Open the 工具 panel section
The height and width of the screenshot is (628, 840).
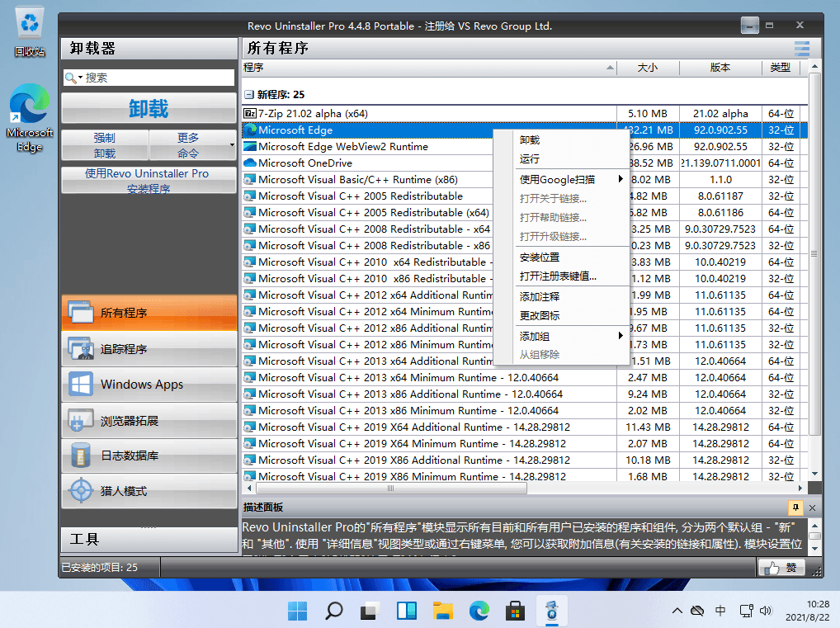pyautogui.click(x=149, y=539)
